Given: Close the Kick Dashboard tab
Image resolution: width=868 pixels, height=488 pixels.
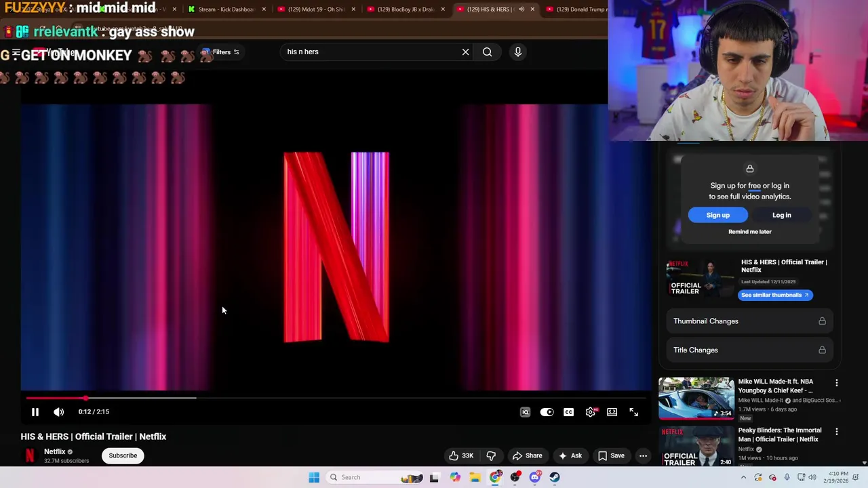Looking at the screenshot, I should pyautogui.click(x=264, y=9).
